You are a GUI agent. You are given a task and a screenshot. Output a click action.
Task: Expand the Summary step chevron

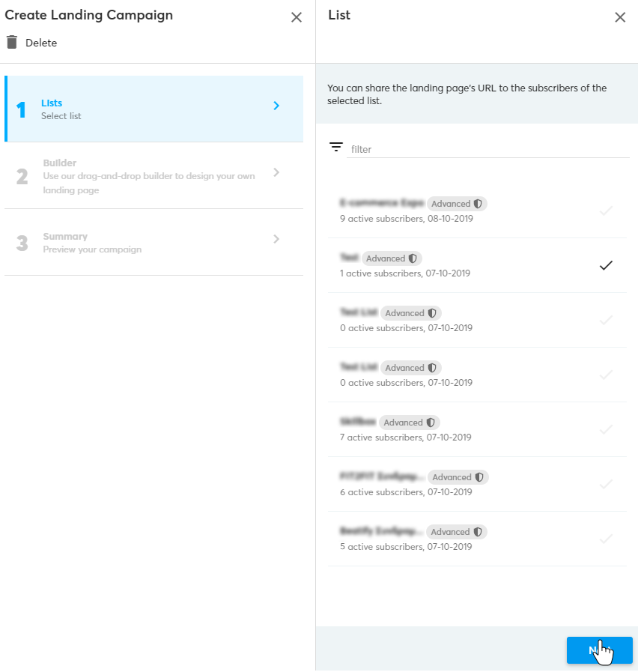tap(276, 239)
